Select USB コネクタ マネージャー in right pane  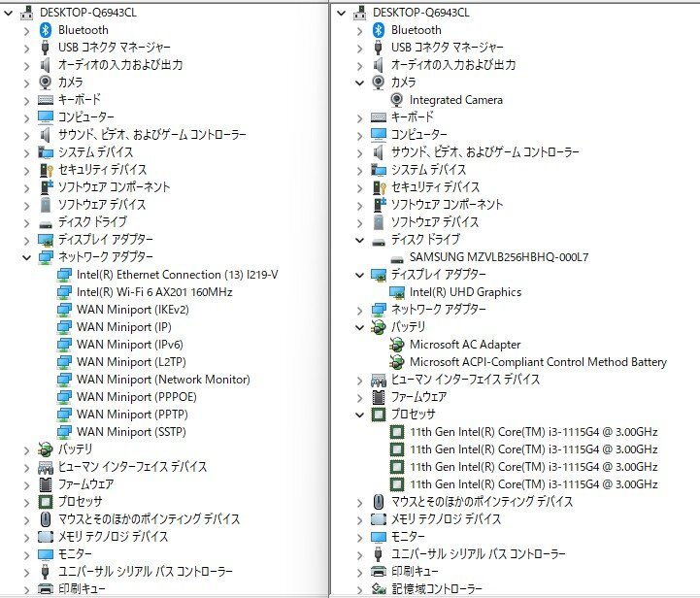(x=448, y=48)
